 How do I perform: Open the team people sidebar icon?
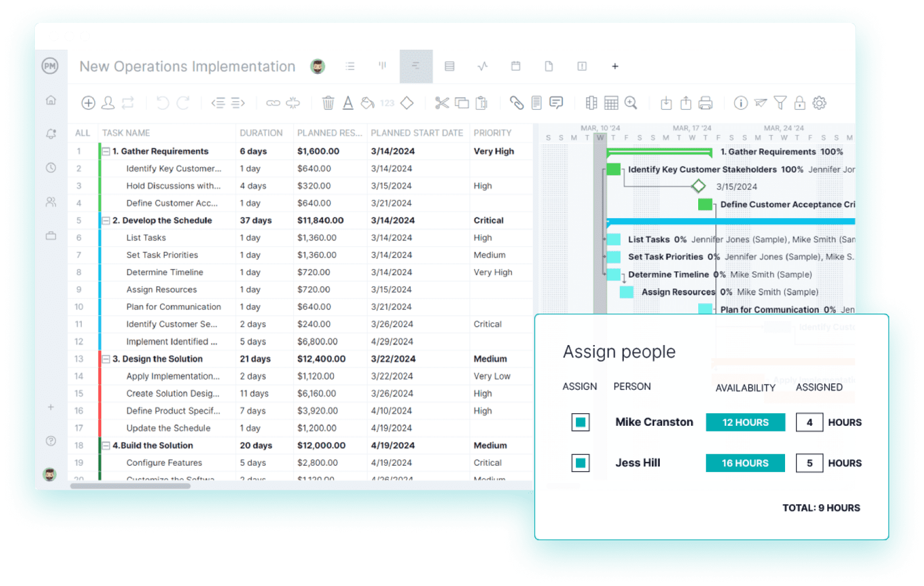tap(51, 202)
